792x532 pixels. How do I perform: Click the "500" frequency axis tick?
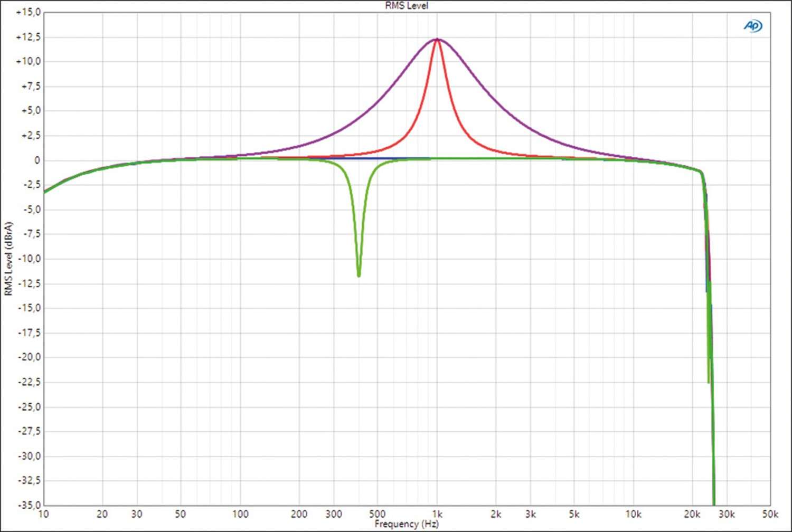pos(377,514)
